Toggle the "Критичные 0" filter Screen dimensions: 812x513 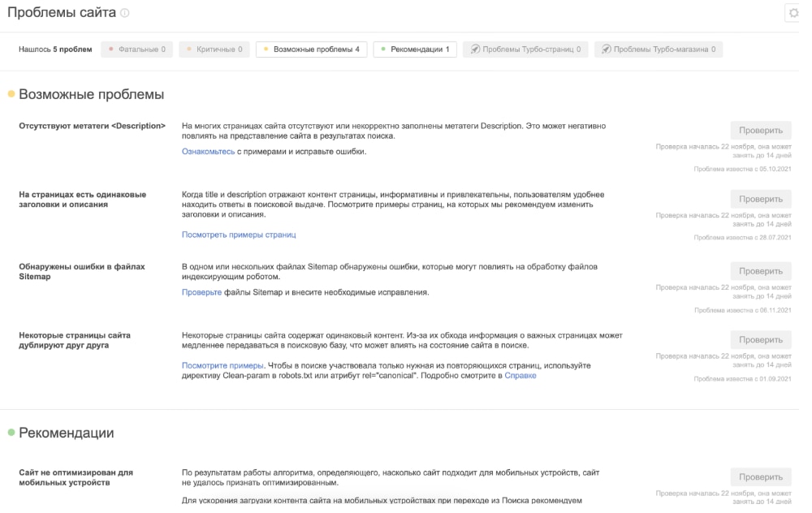[215, 49]
